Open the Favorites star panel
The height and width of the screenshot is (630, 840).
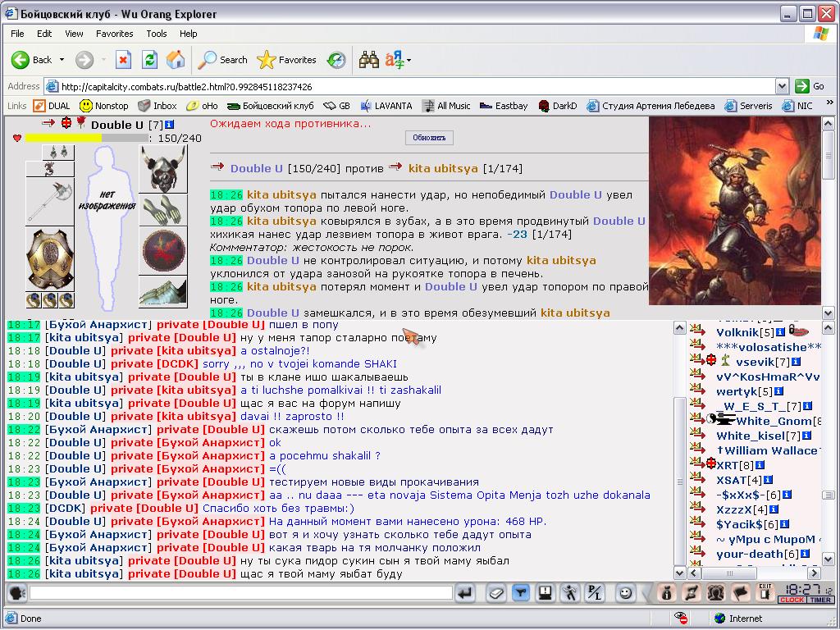point(286,60)
